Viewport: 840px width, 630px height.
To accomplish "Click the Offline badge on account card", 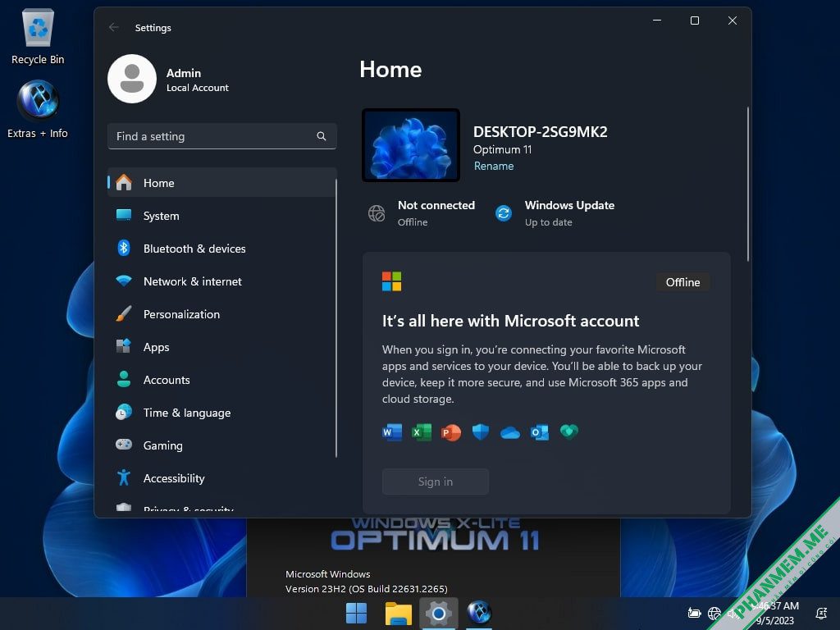I will (682, 282).
